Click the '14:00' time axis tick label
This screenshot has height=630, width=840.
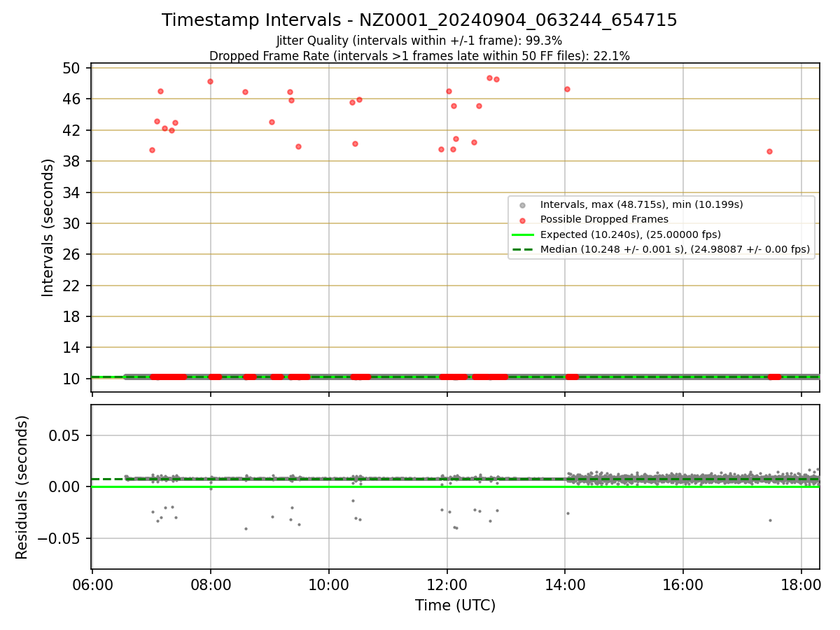(566, 584)
